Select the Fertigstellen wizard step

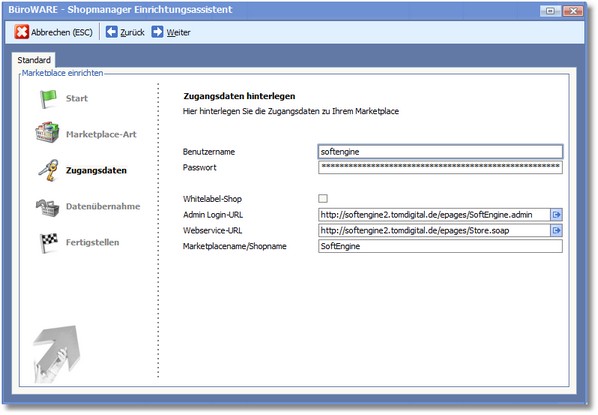(x=92, y=242)
